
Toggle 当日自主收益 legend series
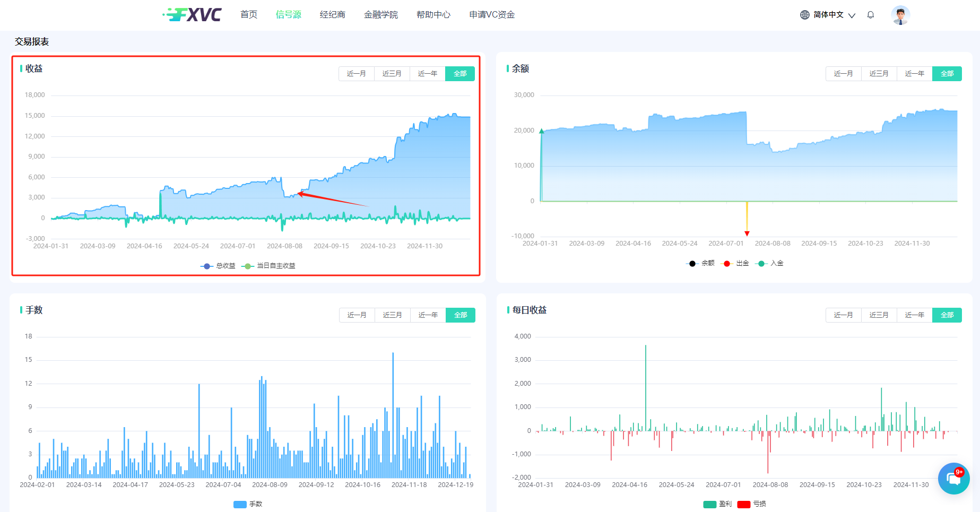(268, 266)
